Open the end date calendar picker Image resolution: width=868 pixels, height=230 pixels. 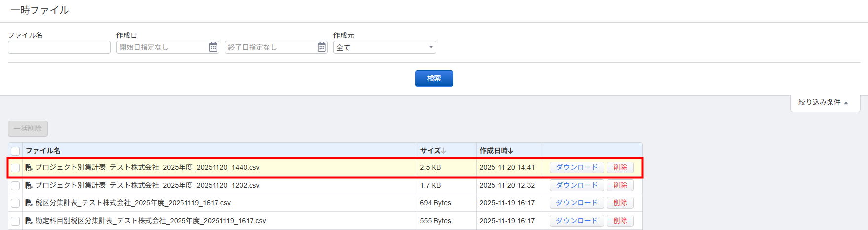[322, 47]
